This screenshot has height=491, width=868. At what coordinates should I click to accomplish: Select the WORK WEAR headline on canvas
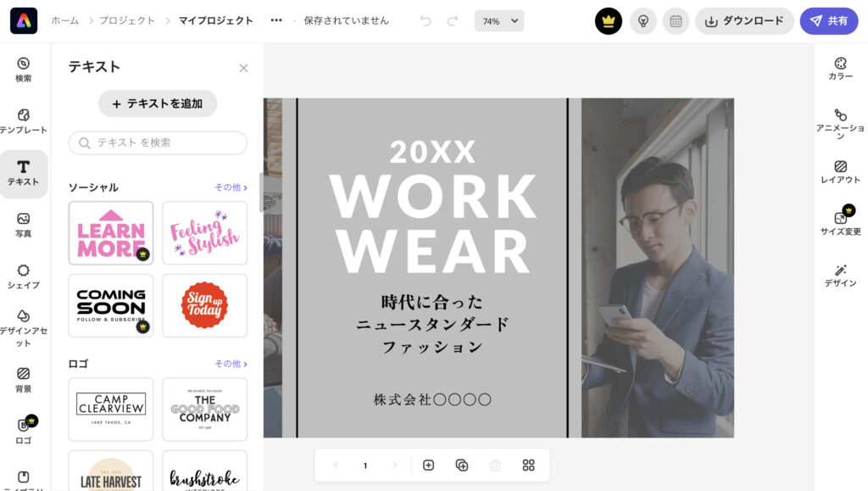pos(433,224)
